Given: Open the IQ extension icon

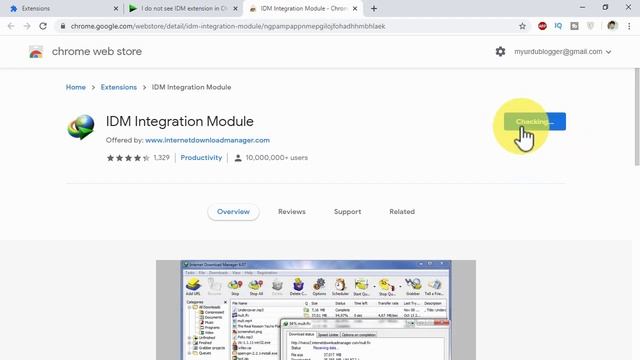Looking at the screenshot, I should [558, 26].
